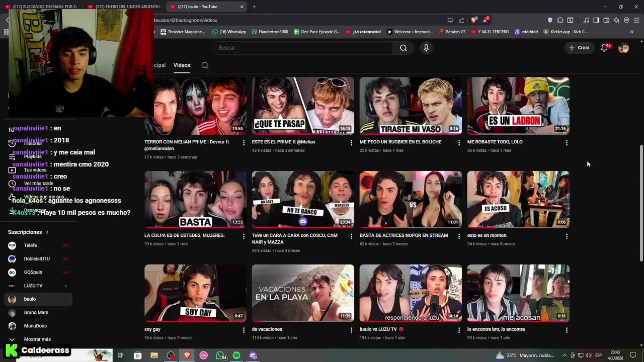Open 'Retakes CS' bookmark
Image resolution: width=644 pixels, height=362 pixels.
[452, 32]
